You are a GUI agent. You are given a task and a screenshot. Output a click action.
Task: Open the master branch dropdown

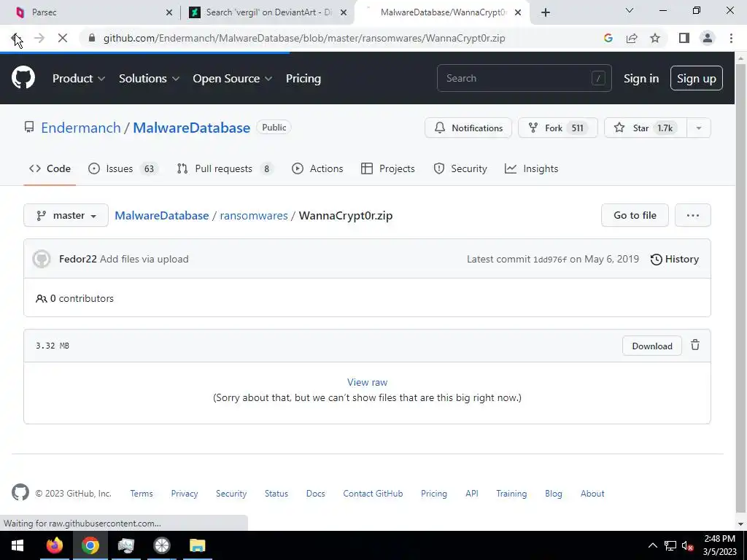coord(66,215)
